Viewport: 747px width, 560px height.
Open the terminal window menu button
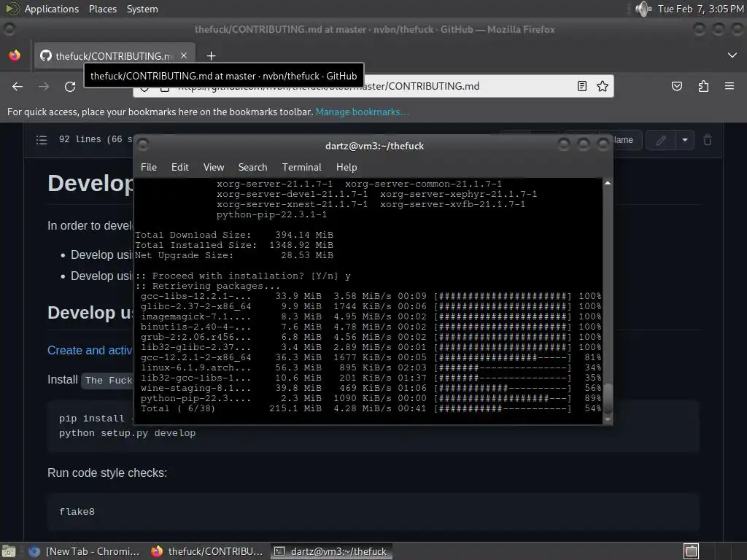click(142, 144)
